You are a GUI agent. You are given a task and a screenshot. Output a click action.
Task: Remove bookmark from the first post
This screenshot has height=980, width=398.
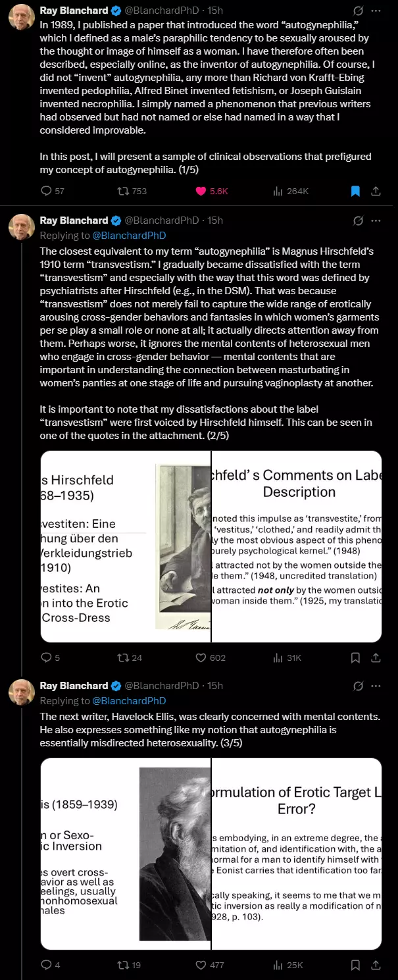[355, 191]
